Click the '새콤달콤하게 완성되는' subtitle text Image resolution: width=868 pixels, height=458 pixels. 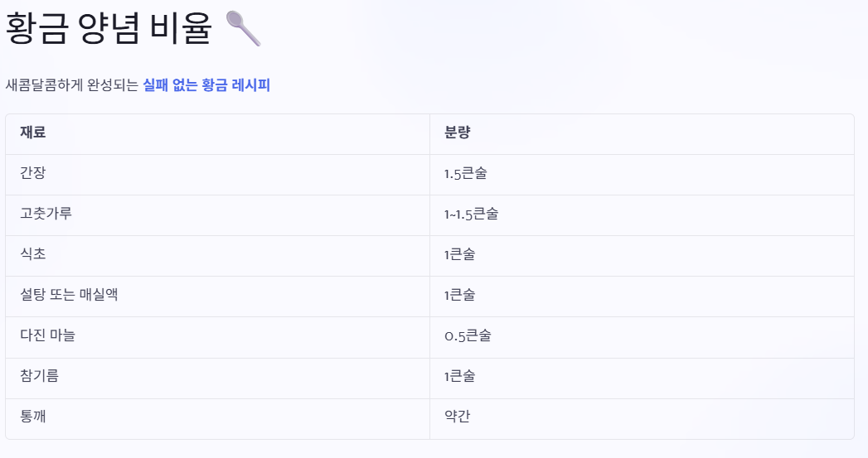pyautogui.click(x=72, y=85)
